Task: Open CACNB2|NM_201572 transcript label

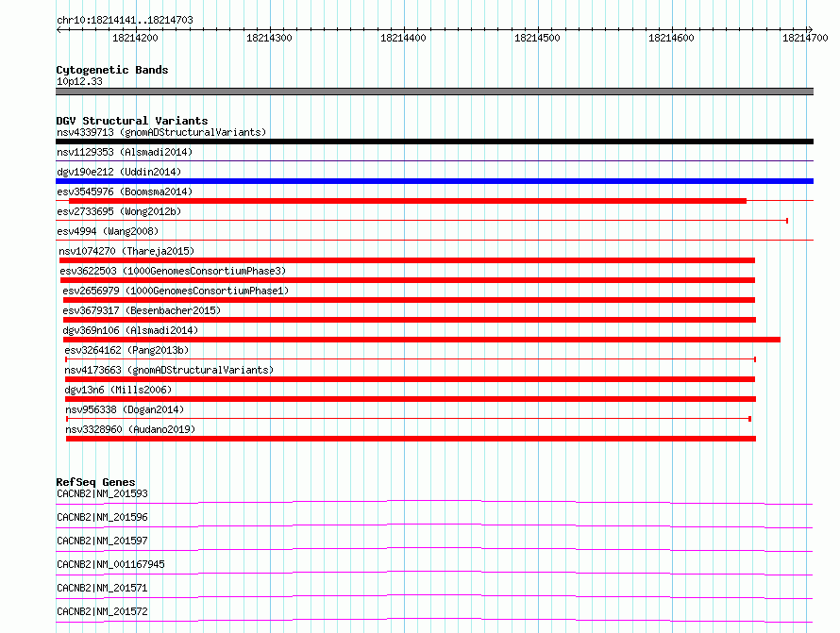Action: coord(102,611)
